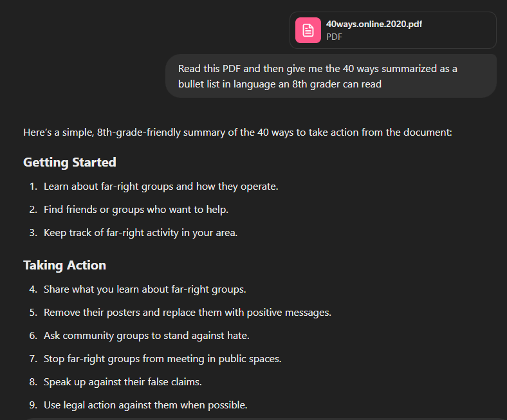
Task: Click "Stop far-right groups from meeting" item
Action: pyautogui.click(x=162, y=359)
